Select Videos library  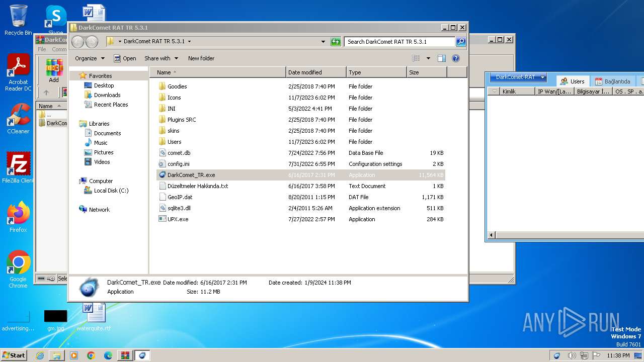click(x=102, y=162)
